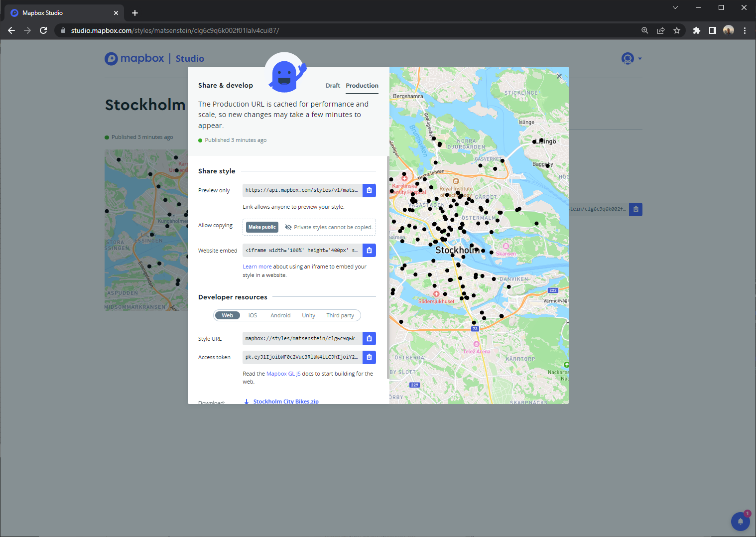Open the Chrome three-dot menu
Screen dimensions: 756x537
(x=745, y=30)
